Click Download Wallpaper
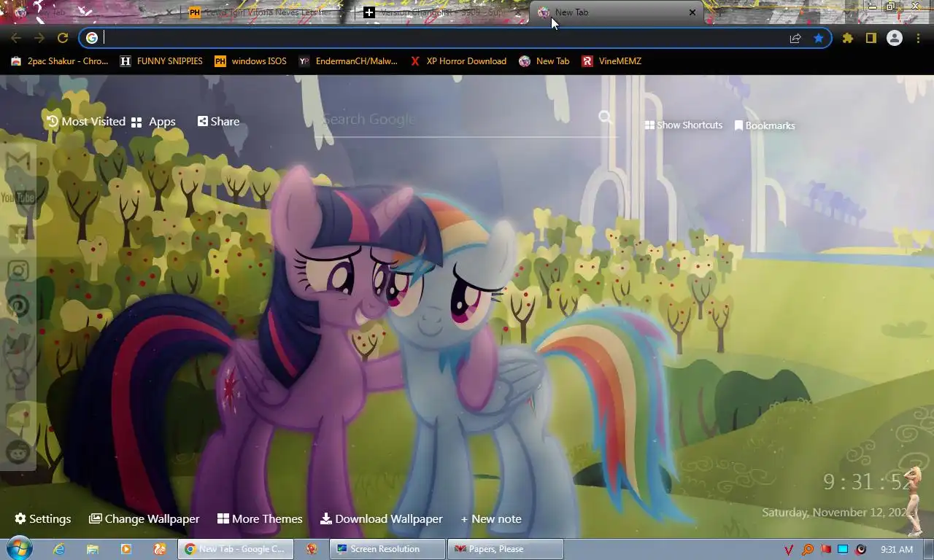The image size is (934, 560). pos(382,518)
